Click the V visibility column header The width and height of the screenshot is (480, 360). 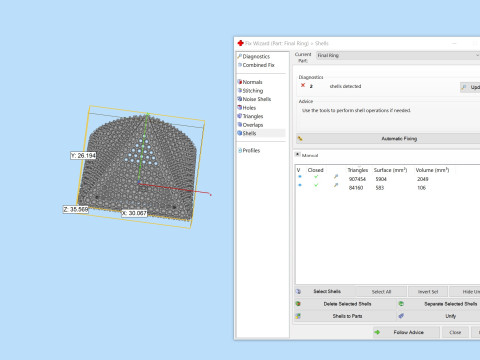pyautogui.click(x=299, y=170)
